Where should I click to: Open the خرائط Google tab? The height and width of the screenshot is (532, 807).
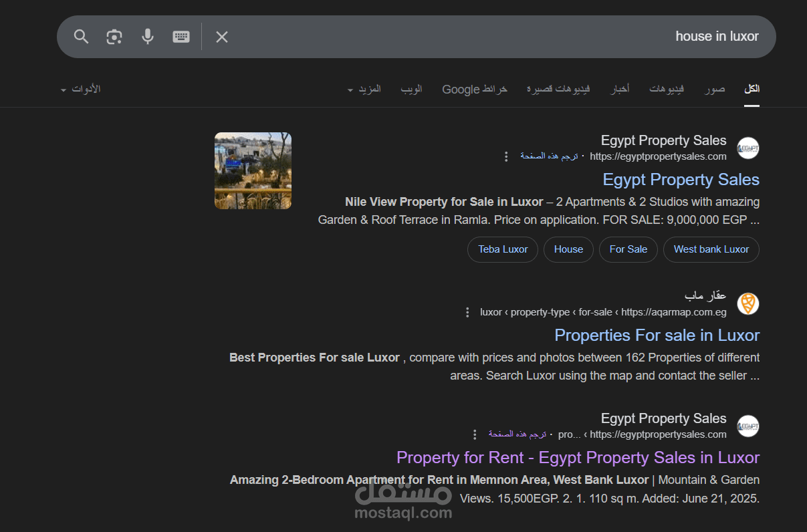tap(475, 89)
